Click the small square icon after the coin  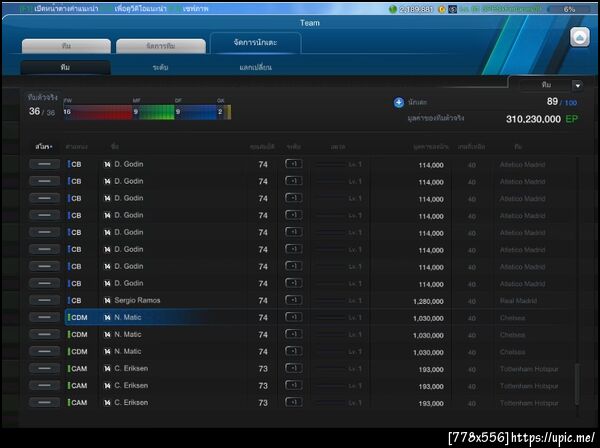point(452,9)
